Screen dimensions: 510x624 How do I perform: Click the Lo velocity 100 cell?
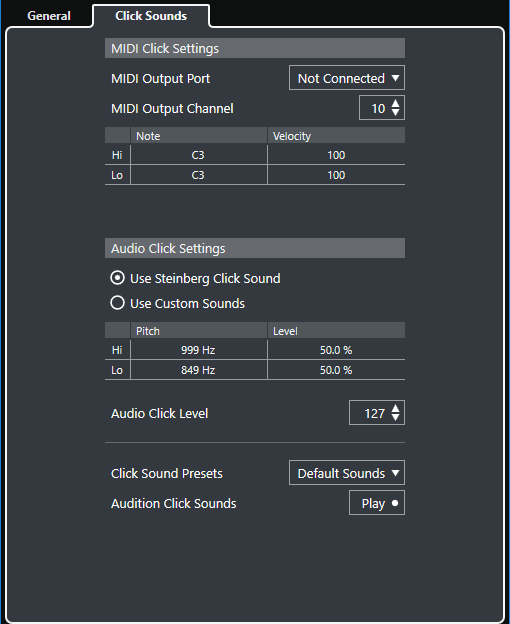[336, 175]
